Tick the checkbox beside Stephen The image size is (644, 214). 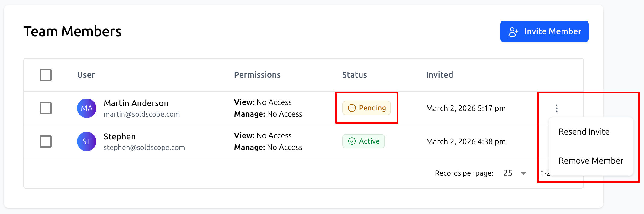pyautogui.click(x=46, y=141)
